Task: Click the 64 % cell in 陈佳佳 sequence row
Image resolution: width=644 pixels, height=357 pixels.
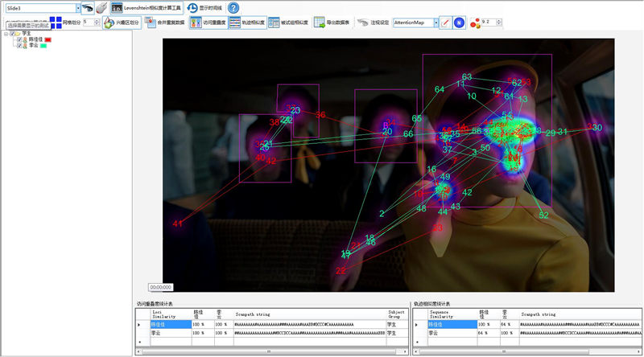Action: [509, 325]
